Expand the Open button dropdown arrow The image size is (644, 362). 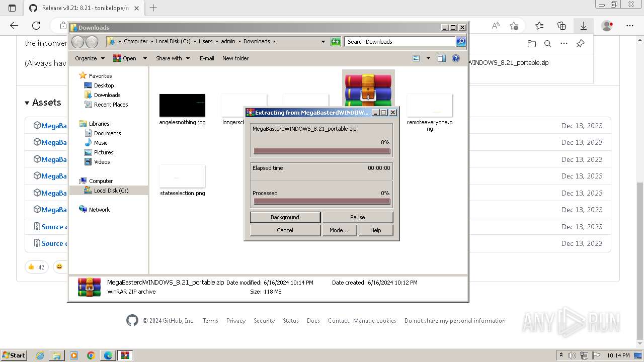click(x=145, y=58)
